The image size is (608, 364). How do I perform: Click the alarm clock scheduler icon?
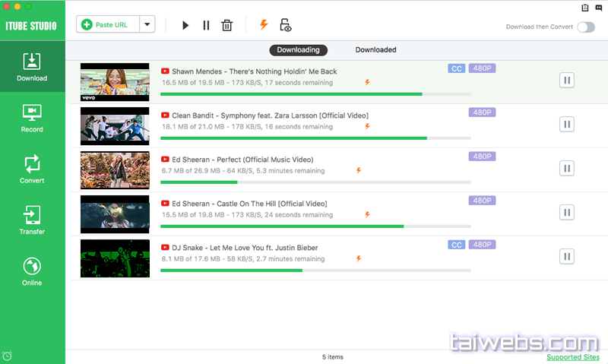pyautogui.click(x=8, y=356)
